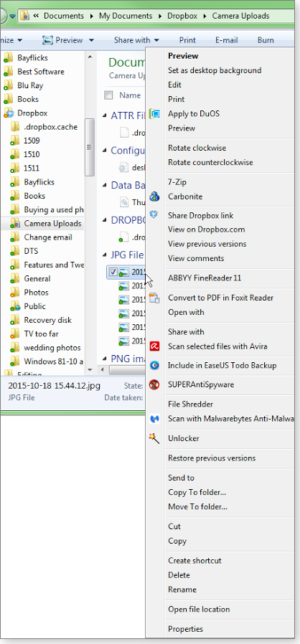Click the Dropbox folder icon in tree
The height and width of the screenshot is (644, 300).
(x=8, y=113)
